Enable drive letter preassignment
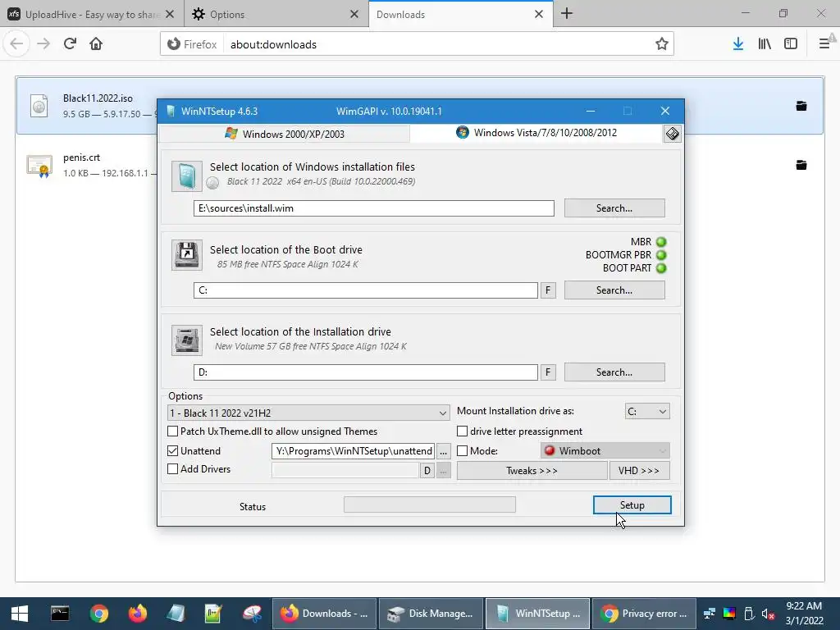840x630 pixels. [x=462, y=431]
